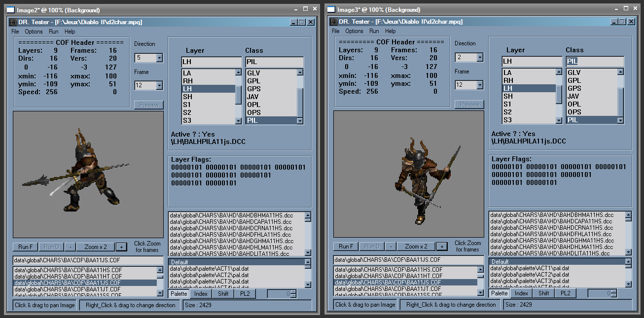Expand the Frame dropdown in the Image3 window
The width and height of the screenshot is (644, 318).
pos(480,85)
